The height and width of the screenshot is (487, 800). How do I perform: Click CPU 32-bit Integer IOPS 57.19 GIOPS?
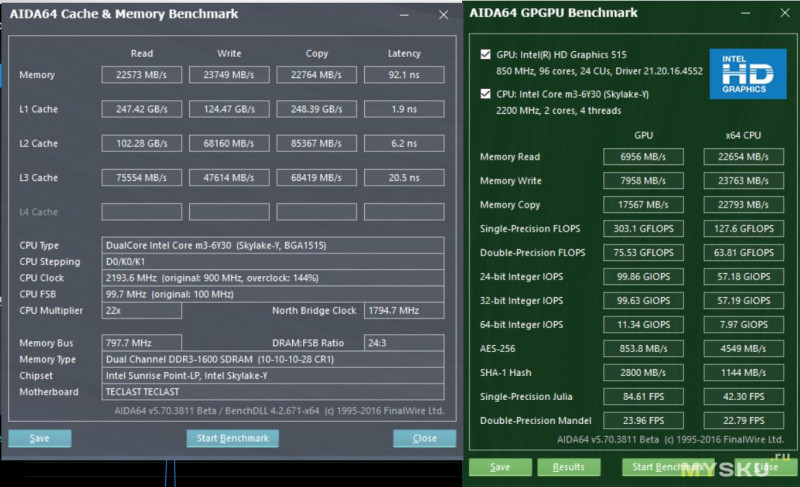[x=743, y=300]
